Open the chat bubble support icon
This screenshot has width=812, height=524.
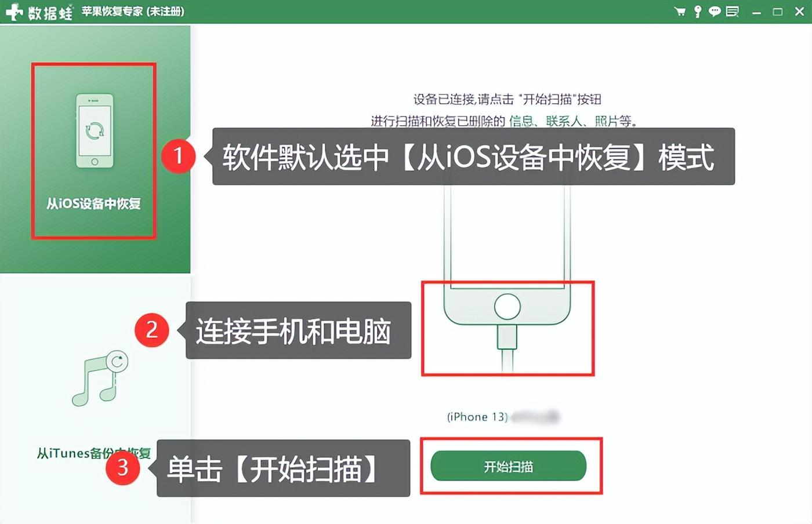(x=715, y=11)
